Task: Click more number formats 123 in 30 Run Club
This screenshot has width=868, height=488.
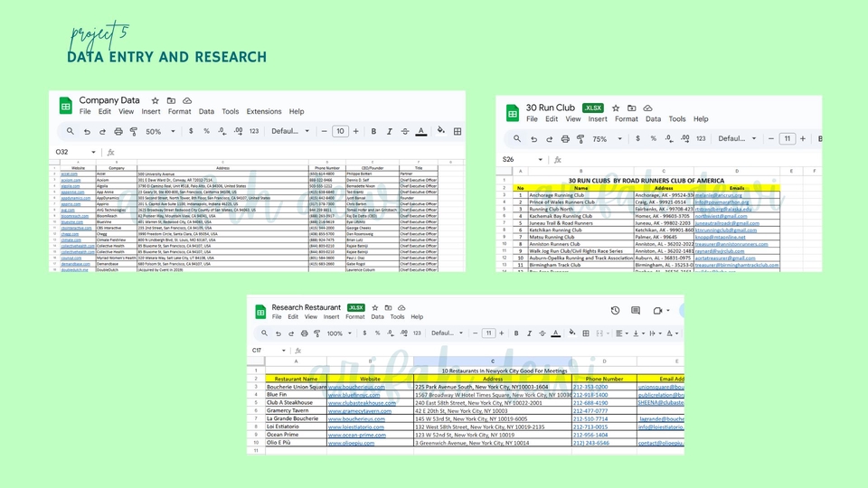Action: pyautogui.click(x=701, y=139)
